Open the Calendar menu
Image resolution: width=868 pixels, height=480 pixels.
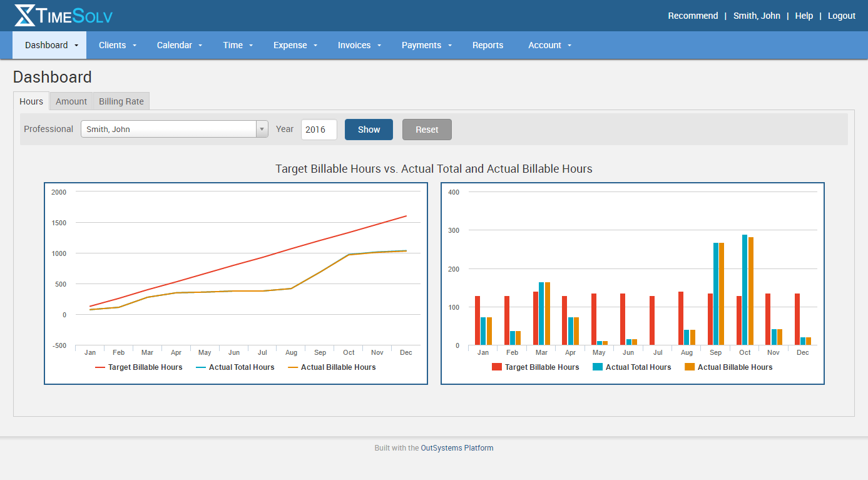coord(179,45)
